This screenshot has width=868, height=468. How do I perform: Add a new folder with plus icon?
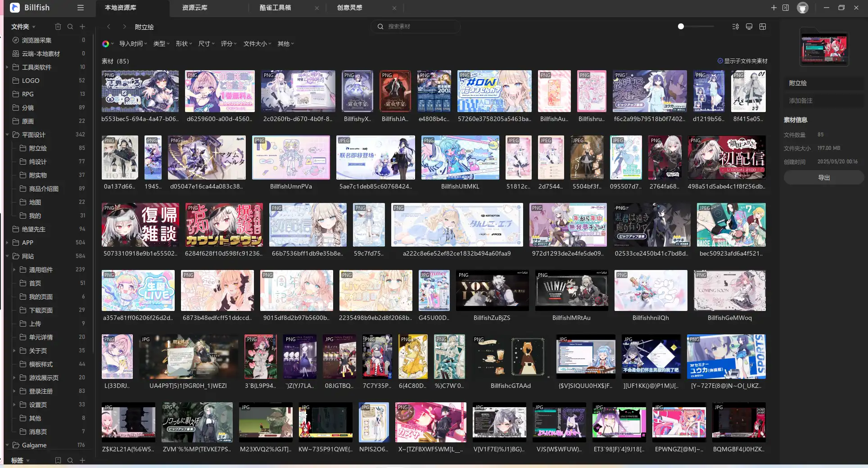pos(82,27)
